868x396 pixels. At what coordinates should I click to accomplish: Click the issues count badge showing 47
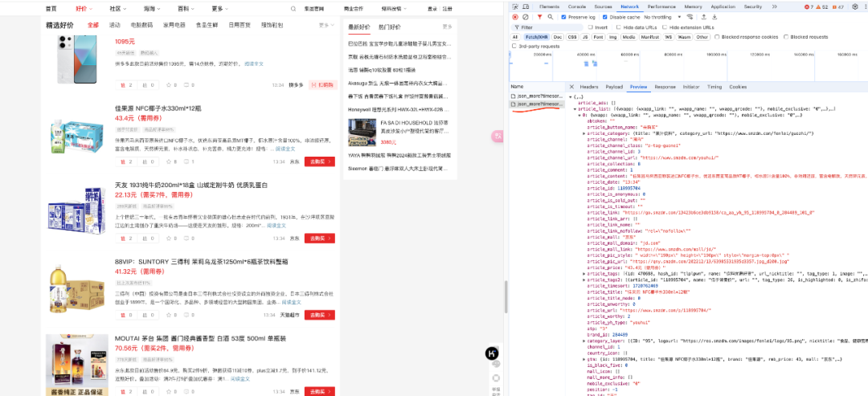(x=838, y=6)
